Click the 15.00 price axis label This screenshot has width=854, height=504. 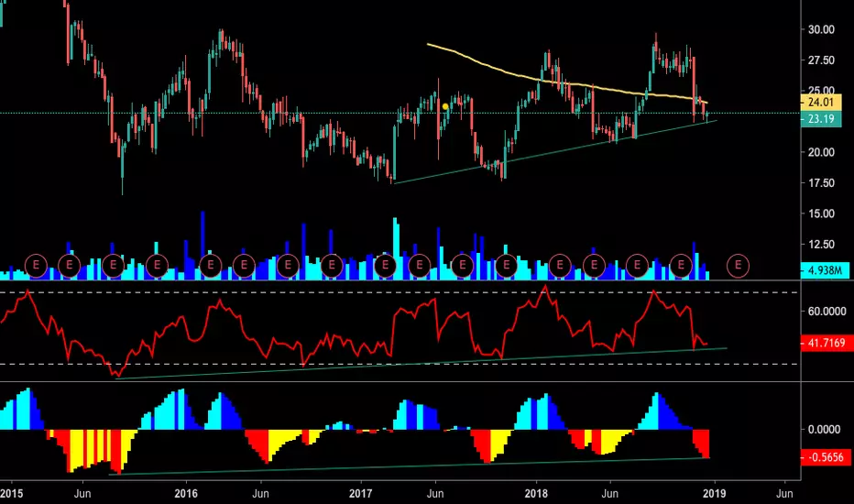pos(821,214)
